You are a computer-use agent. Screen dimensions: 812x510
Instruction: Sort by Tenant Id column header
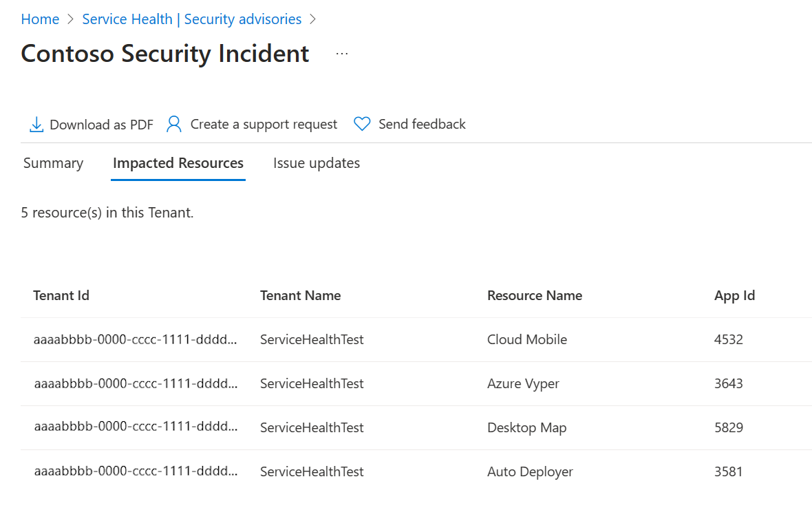pyautogui.click(x=61, y=295)
